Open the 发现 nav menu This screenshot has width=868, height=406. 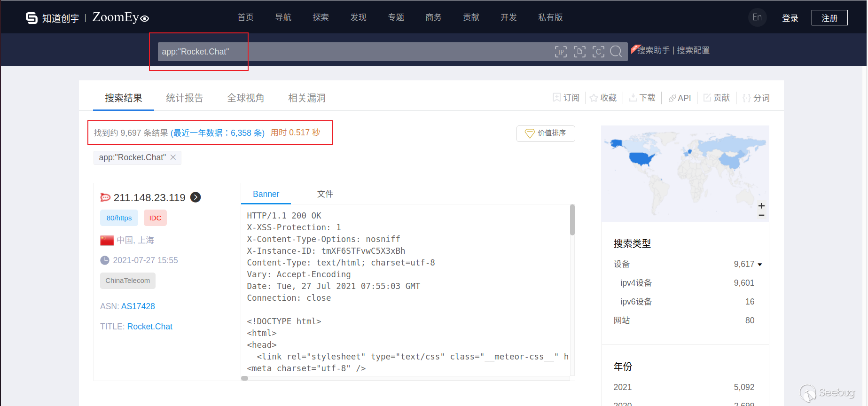pos(358,17)
